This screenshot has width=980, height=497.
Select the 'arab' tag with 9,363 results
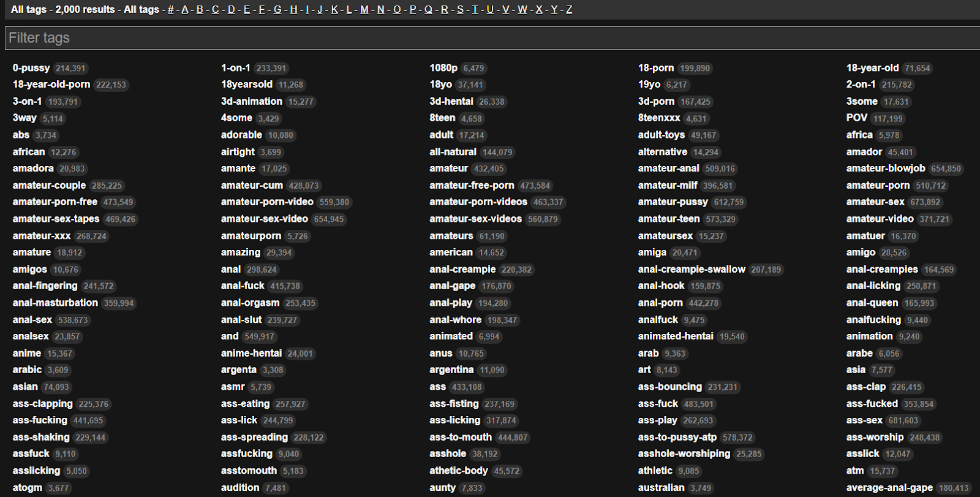click(x=648, y=354)
